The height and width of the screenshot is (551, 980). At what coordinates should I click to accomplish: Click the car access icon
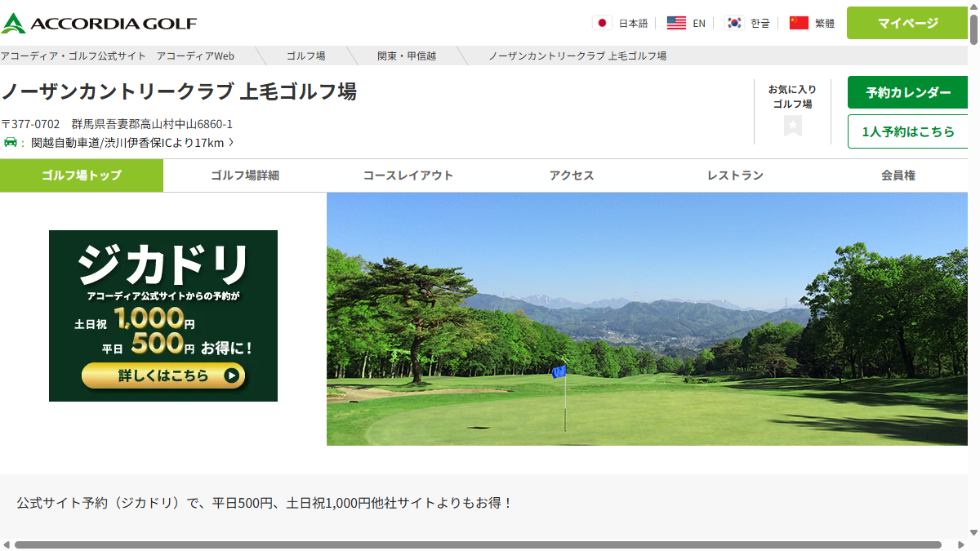pos(10,143)
